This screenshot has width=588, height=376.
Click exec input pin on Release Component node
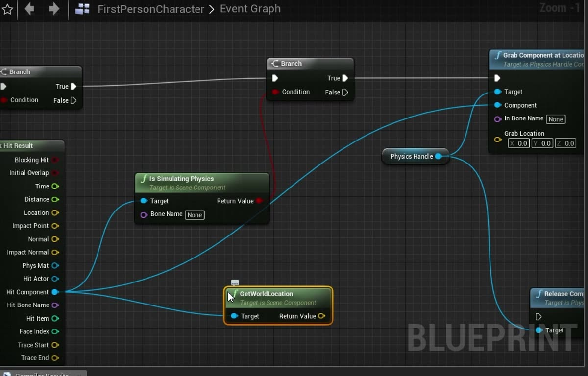539,317
